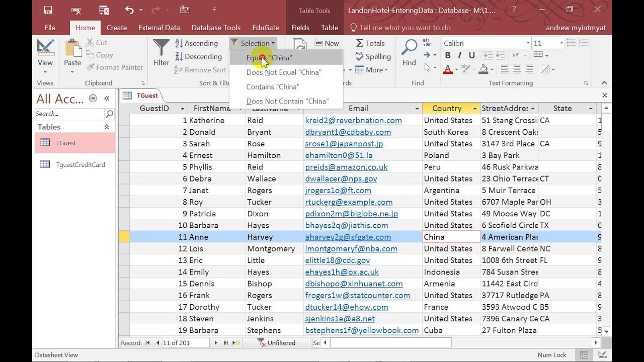Toggle Underline formatting

click(472, 55)
